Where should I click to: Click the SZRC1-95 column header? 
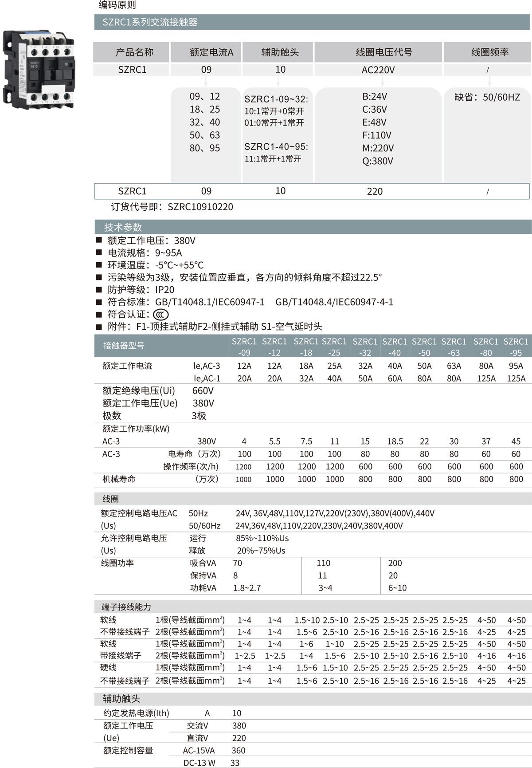(x=516, y=347)
